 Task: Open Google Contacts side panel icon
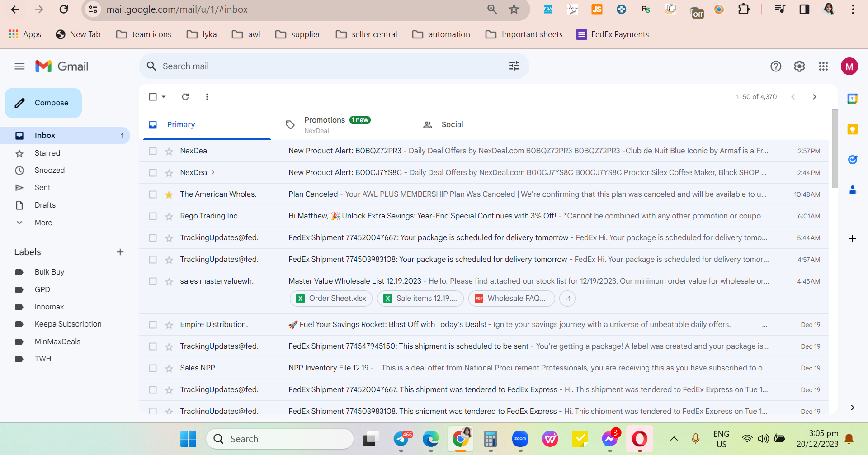pos(853,190)
